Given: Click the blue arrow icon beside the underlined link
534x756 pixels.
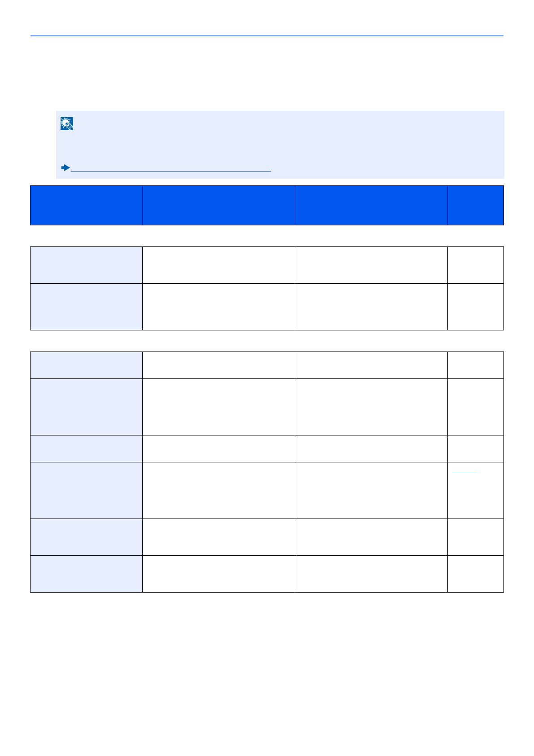Looking at the screenshot, I should [66, 168].
